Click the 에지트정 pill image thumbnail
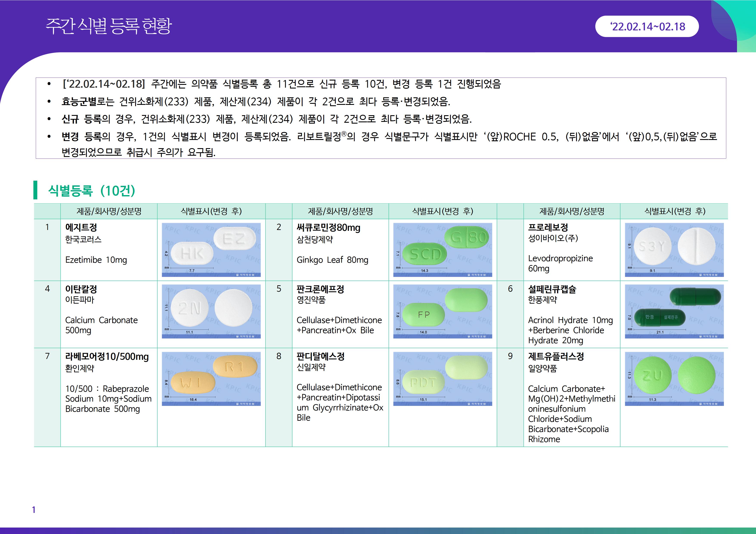Screen dimensions: 756x534 pos(211,250)
